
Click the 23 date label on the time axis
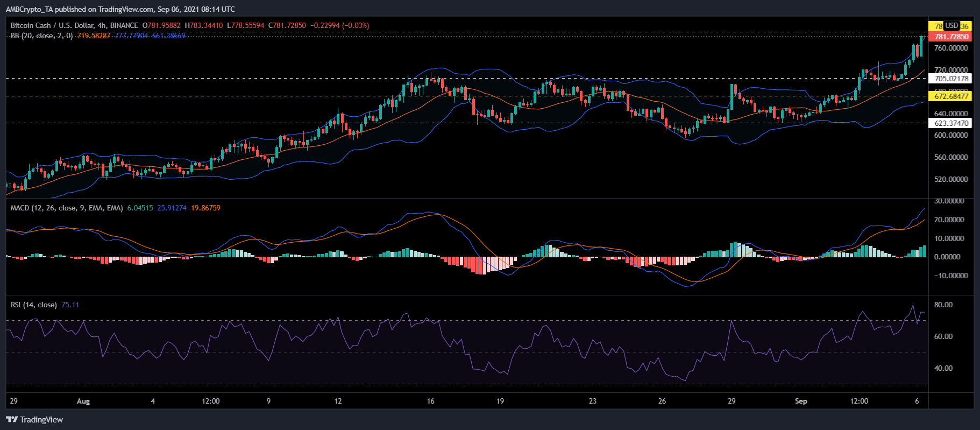click(x=593, y=401)
